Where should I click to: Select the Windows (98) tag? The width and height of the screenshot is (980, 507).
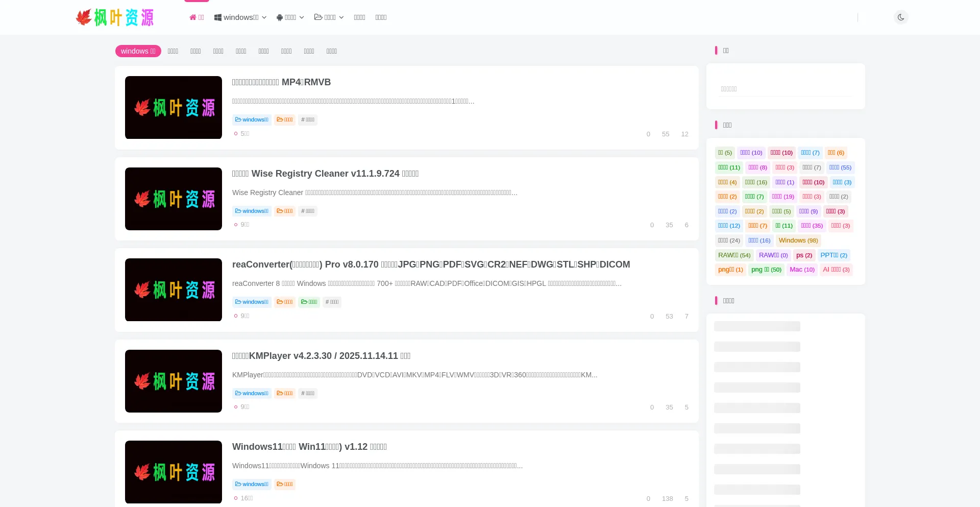coord(798,240)
